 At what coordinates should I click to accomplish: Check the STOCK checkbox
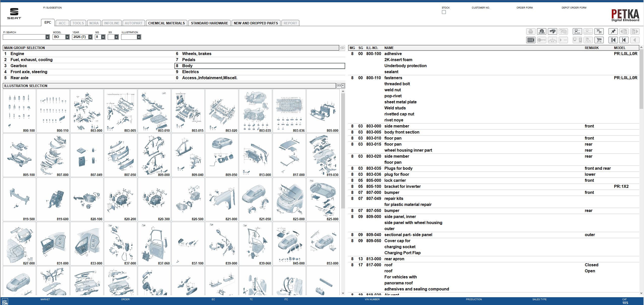(444, 12)
